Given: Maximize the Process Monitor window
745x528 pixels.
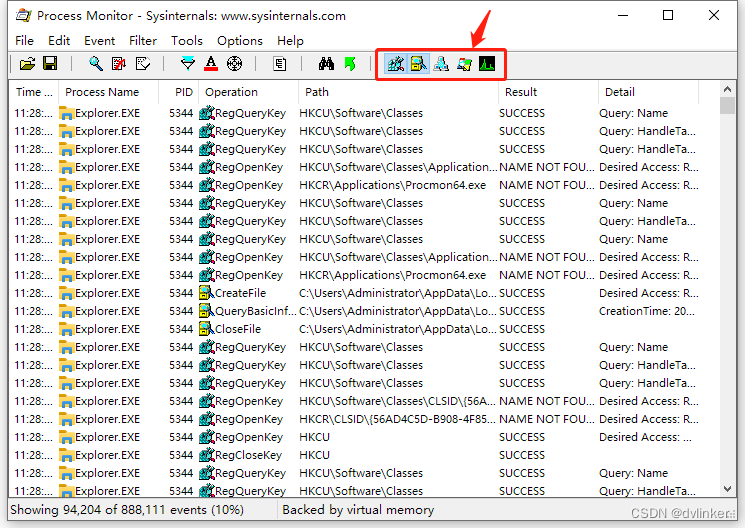Looking at the screenshot, I should [x=668, y=15].
